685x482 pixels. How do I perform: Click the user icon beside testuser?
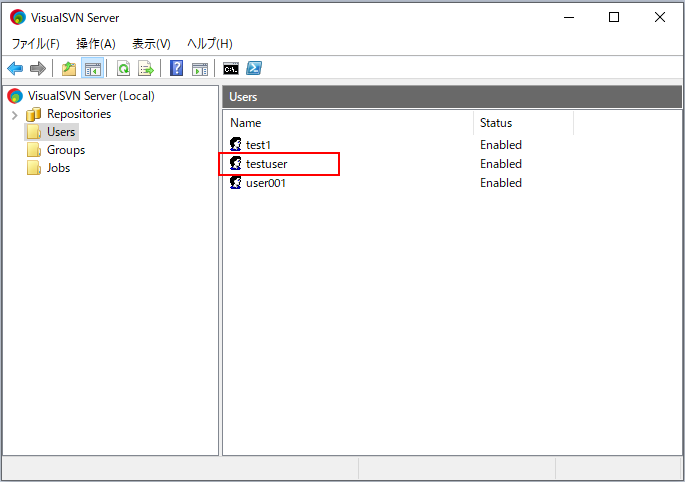click(236, 163)
